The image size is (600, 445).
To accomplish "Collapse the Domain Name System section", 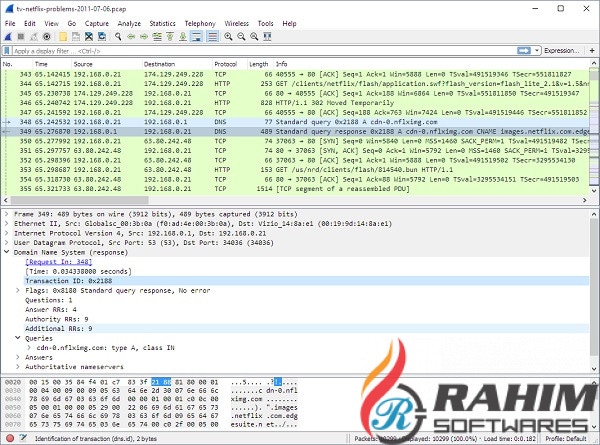I will 7,253.
